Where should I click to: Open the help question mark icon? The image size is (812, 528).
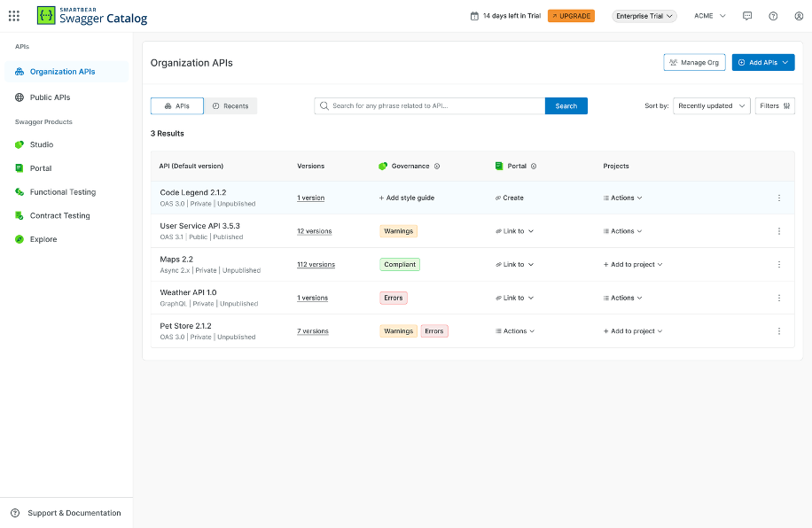pos(773,16)
